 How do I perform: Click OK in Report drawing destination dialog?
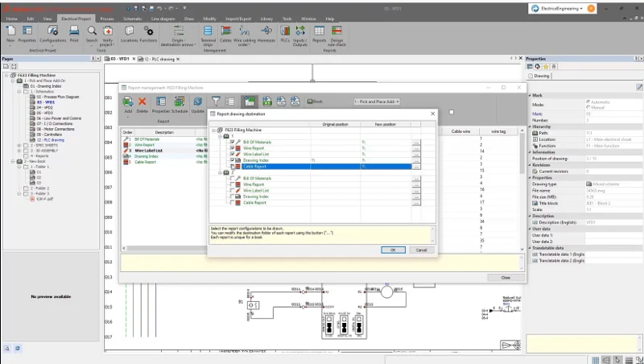click(393, 250)
